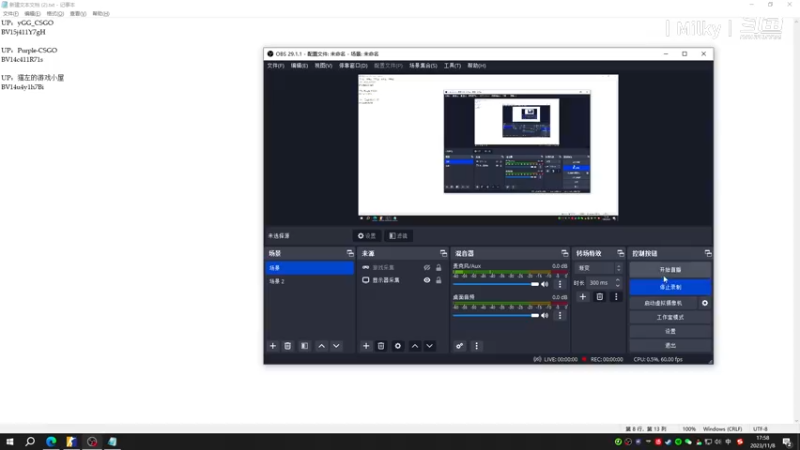Open Tools menu in OBS
800x450 pixels.
coord(452,66)
